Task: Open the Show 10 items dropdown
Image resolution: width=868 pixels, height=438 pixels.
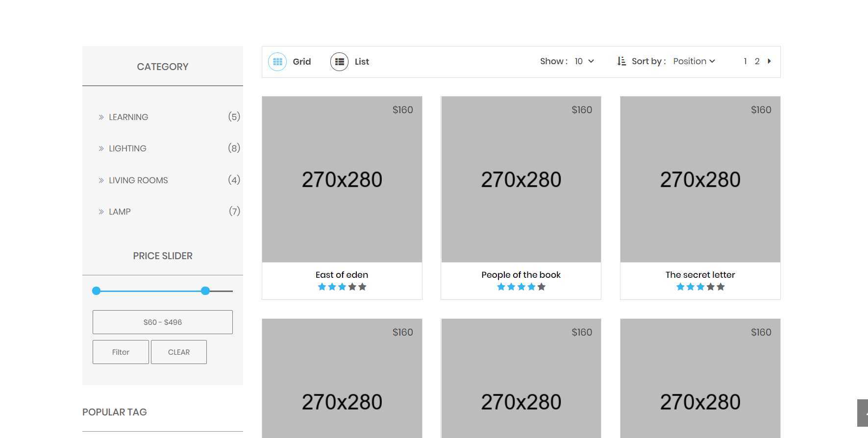Action: point(584,61)
